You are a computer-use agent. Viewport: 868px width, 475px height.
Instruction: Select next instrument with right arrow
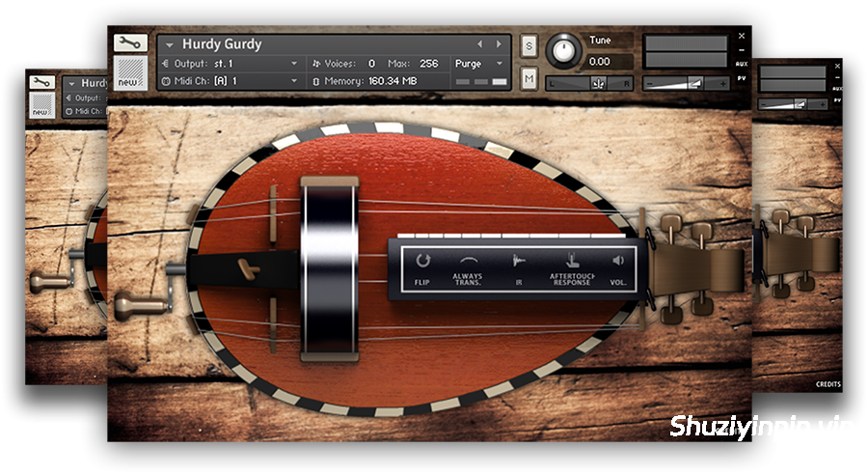pyautogui.click(x=499, y=43)
